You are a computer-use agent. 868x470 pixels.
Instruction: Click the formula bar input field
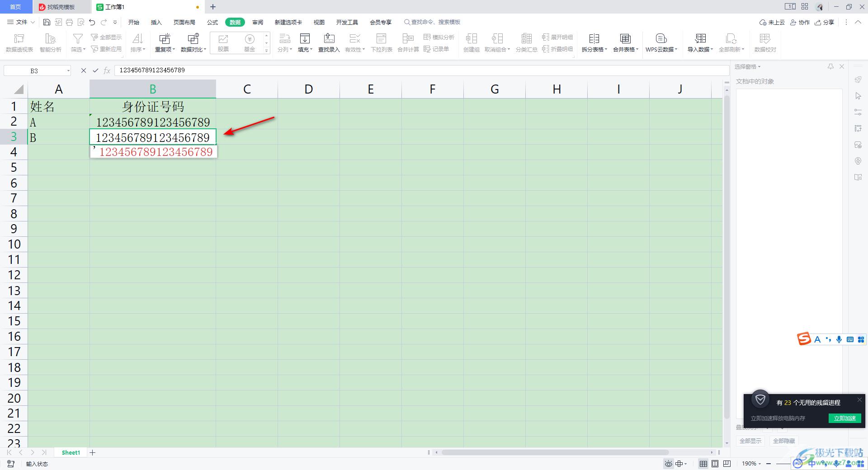(x=421, y=70)
